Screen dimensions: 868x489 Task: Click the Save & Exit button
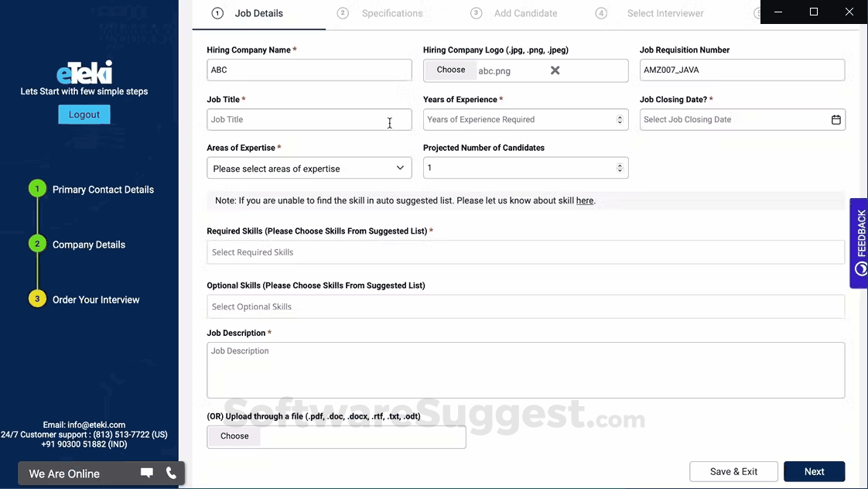(x=733, y=471)
